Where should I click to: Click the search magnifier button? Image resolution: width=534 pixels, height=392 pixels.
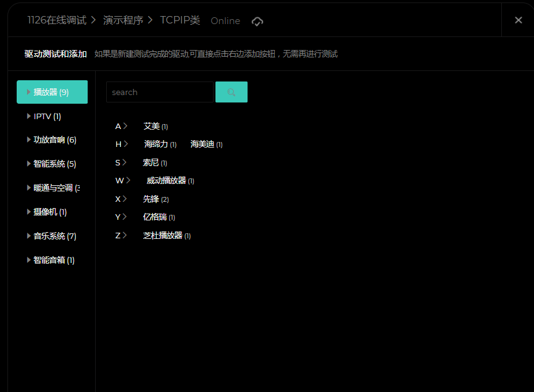tap(232, 92)
